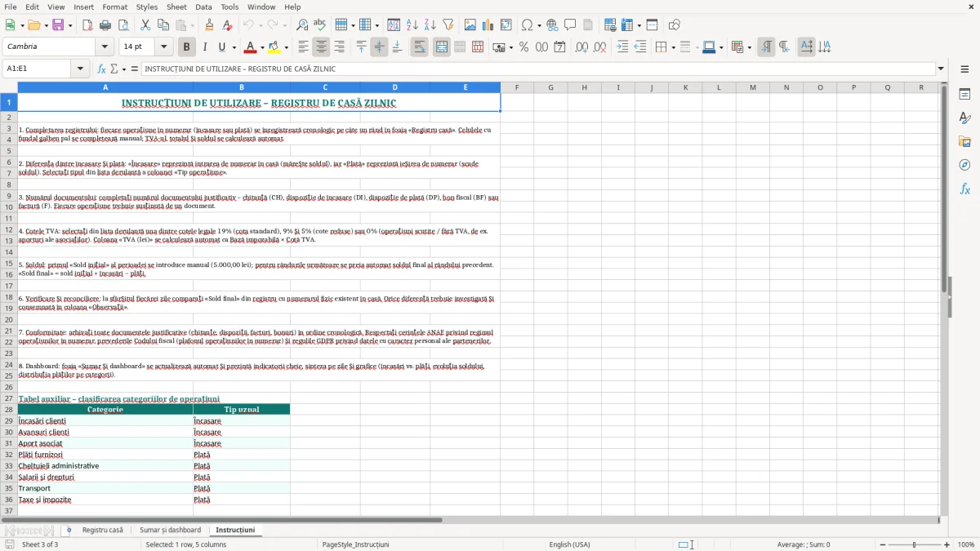The height and width of the screenshot is (551, 980).
Task: Open sidebar Properties panel icon
Action: tap(964, 95)
